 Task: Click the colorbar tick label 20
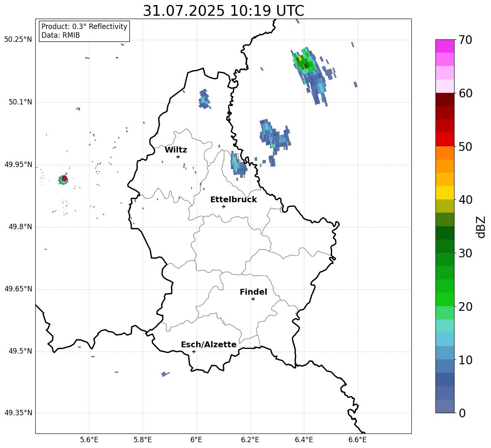pos(465,307)
